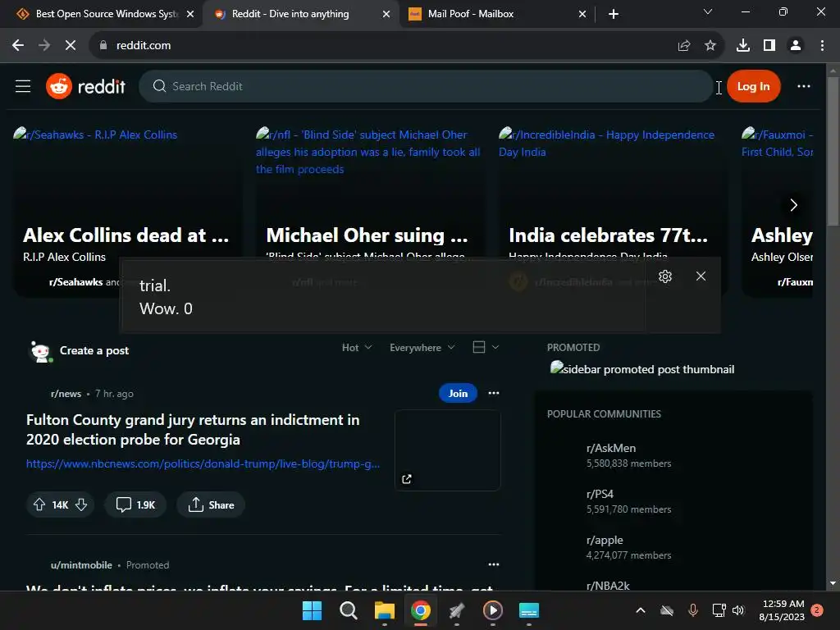Open the nbcnews.com article link
This screenshot has width=840, height=630.
(x=203, y=464)
